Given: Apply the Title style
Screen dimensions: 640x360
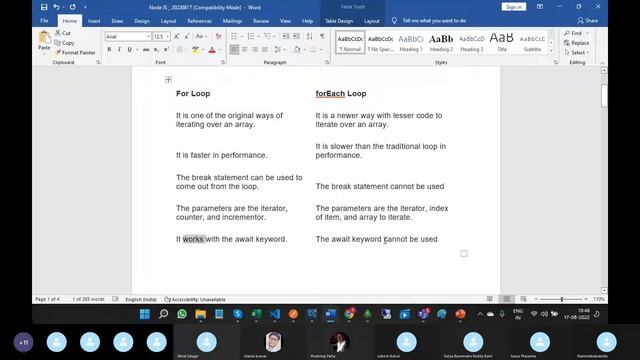Looking at the screenshot, I should [502, 42].
